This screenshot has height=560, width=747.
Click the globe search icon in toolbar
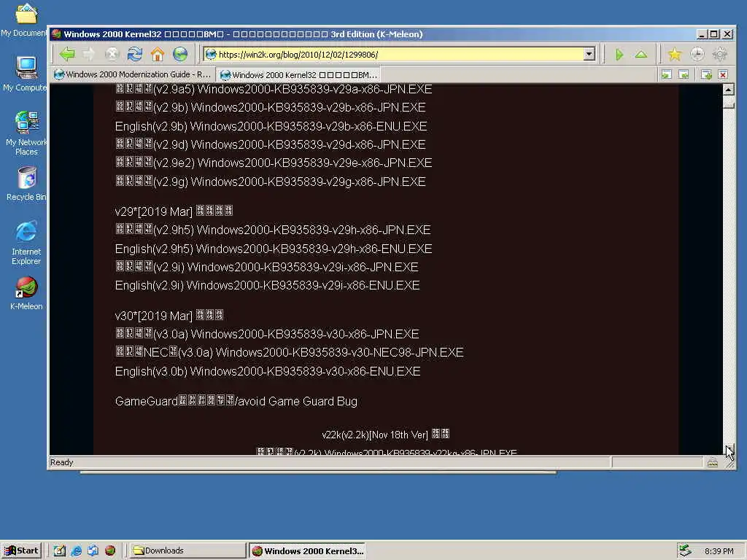180,54
